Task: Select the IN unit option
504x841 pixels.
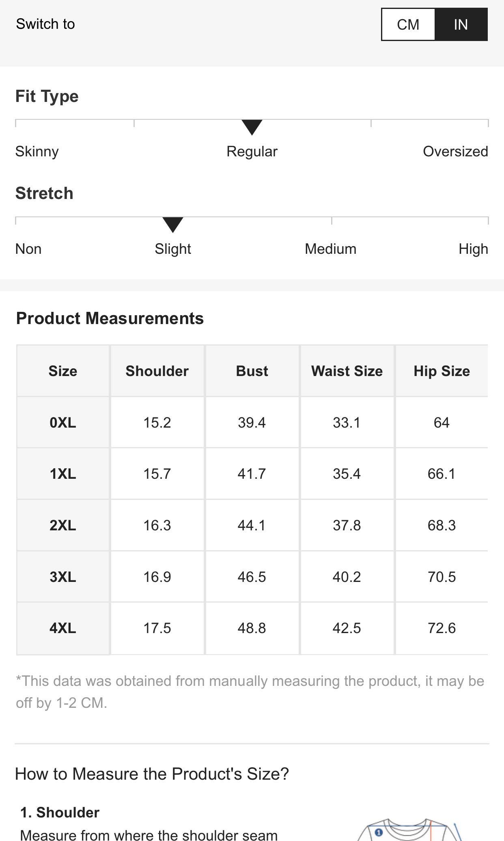Action: tap(461, 24)
